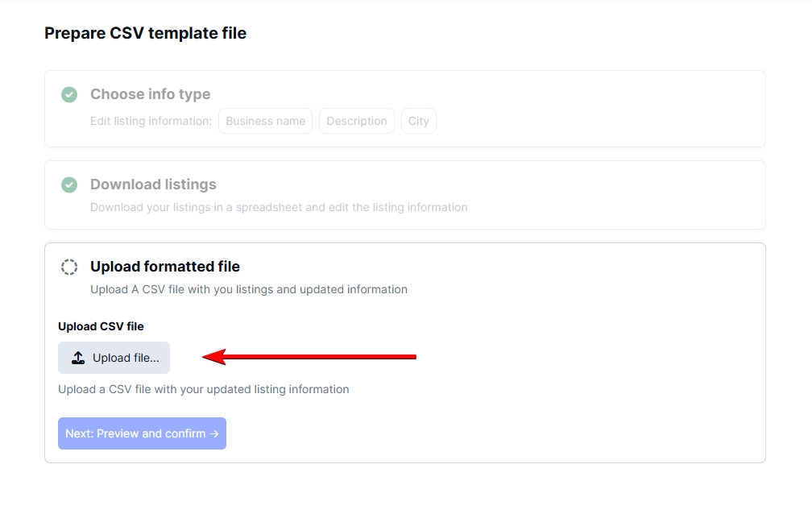The width and height of the screenshot is (812, 510).
Task: Click the Choose info type step heading
Action: point(151,94)
